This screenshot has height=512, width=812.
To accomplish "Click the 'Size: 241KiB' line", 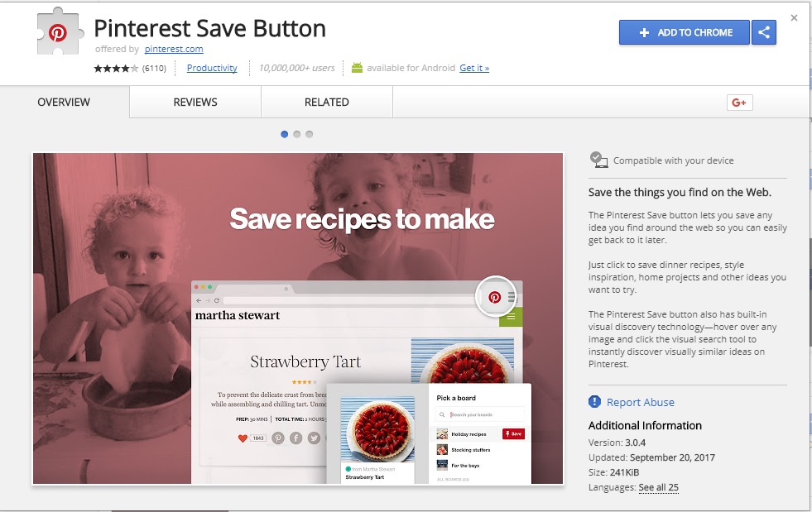I will tap(613, 472).
